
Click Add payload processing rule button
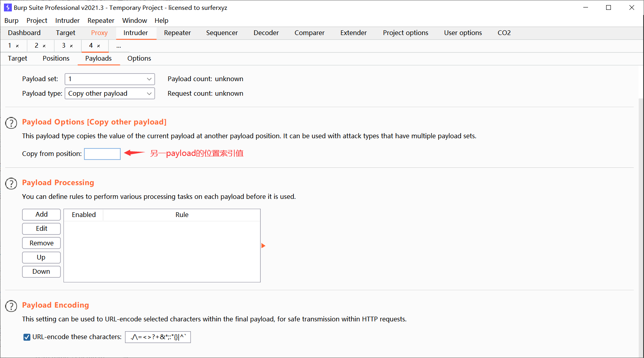tap(41, 215)
